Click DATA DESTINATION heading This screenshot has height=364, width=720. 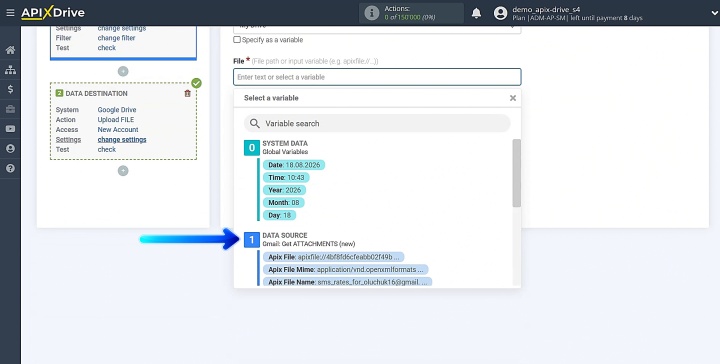96,93
